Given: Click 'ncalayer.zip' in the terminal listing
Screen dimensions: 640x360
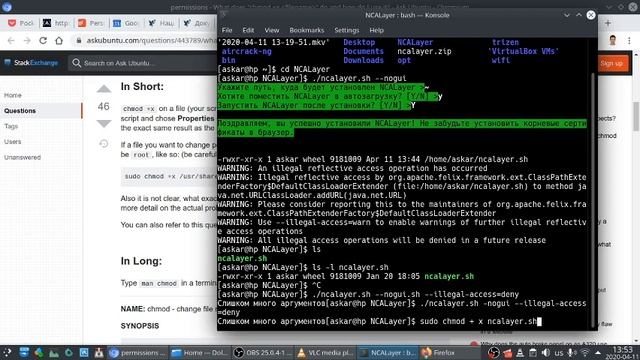Looking at the screenshot, I should point(424,51).
